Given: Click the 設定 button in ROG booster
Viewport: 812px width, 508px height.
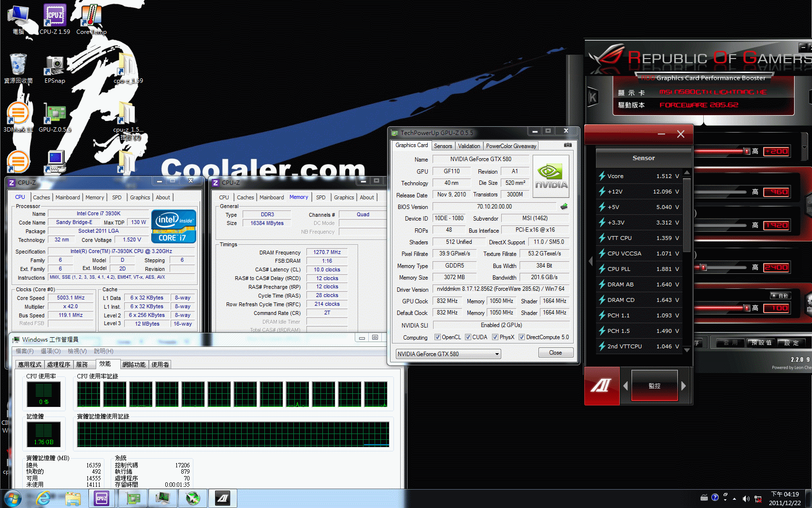Looking at the screenshot, I should (791, 343).
